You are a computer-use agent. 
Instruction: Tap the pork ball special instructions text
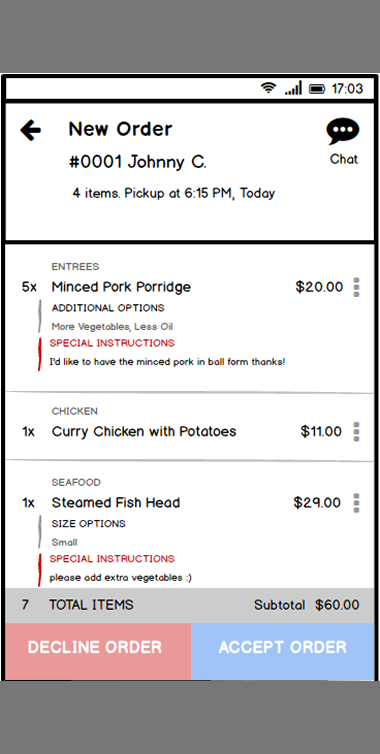[167, 362]
